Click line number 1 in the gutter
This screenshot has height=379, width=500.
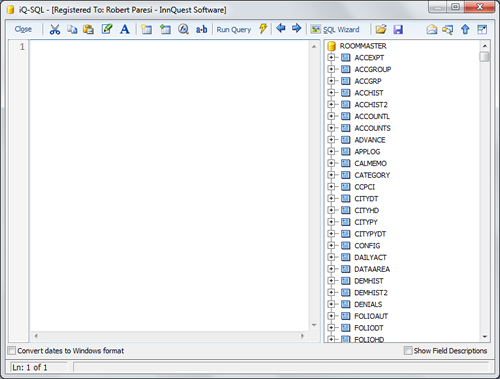(22, 47)
